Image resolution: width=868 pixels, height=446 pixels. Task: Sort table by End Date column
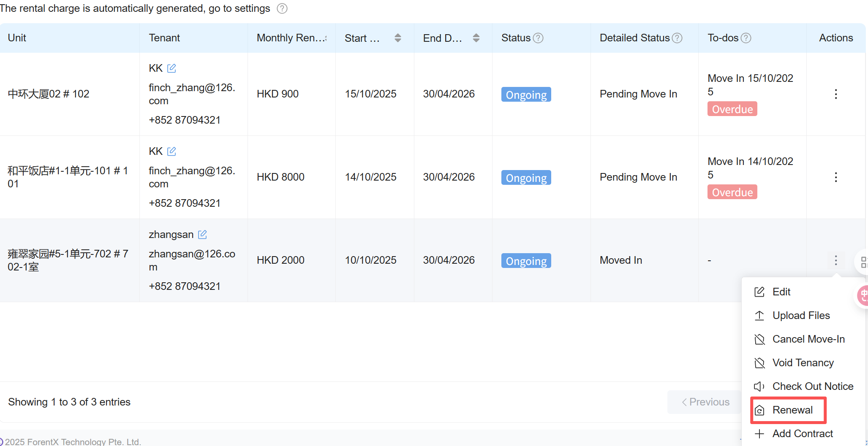(x=476, y=38)
